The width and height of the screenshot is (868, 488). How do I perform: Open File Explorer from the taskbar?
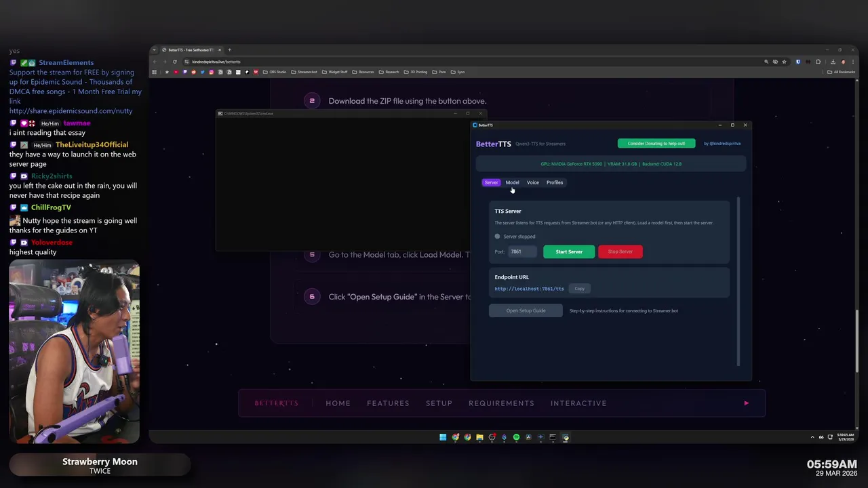[479, 437]
